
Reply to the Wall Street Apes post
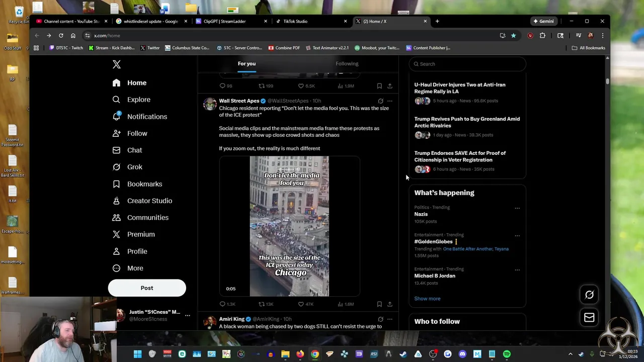tap(227, 304)
